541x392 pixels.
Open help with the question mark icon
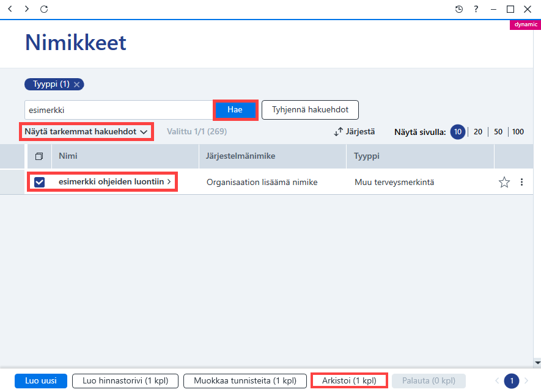coord(476,9)
